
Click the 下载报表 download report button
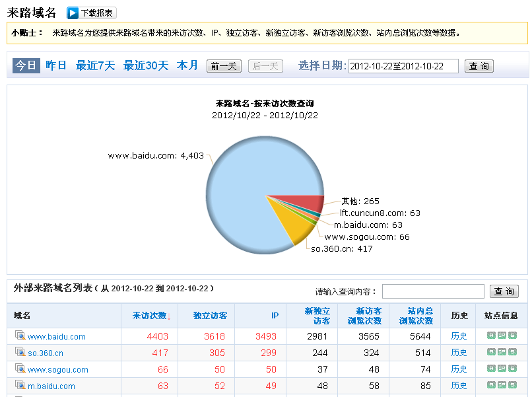pos(91,13)
